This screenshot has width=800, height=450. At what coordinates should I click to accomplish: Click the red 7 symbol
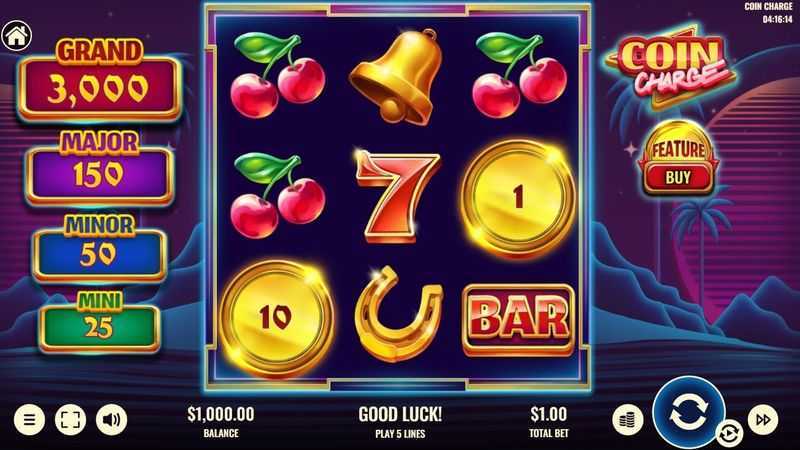(x=397, y=196)
